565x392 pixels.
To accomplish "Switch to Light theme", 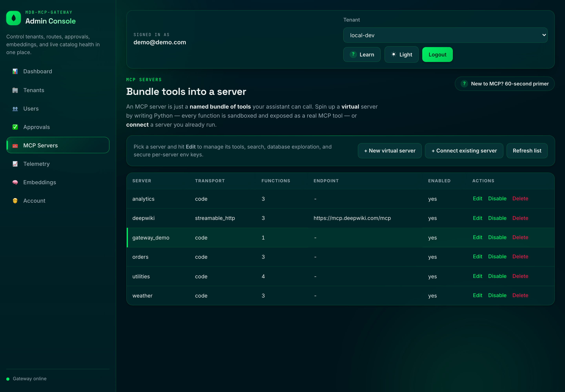I will [x=402, y=54].
